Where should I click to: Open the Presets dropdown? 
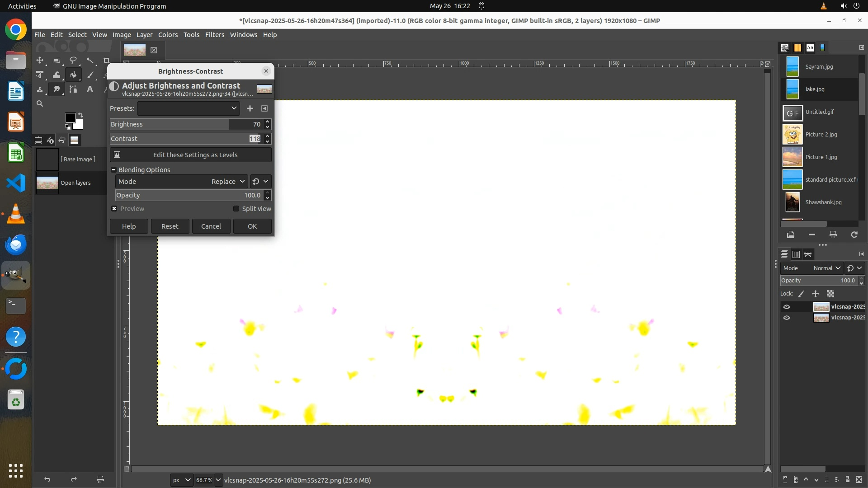tap(189, 108)
